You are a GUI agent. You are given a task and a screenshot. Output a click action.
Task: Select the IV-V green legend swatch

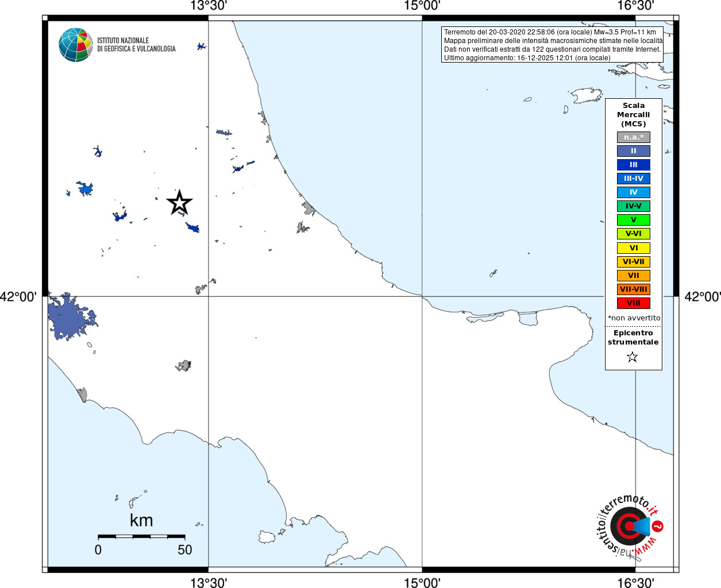pos(634,206)
